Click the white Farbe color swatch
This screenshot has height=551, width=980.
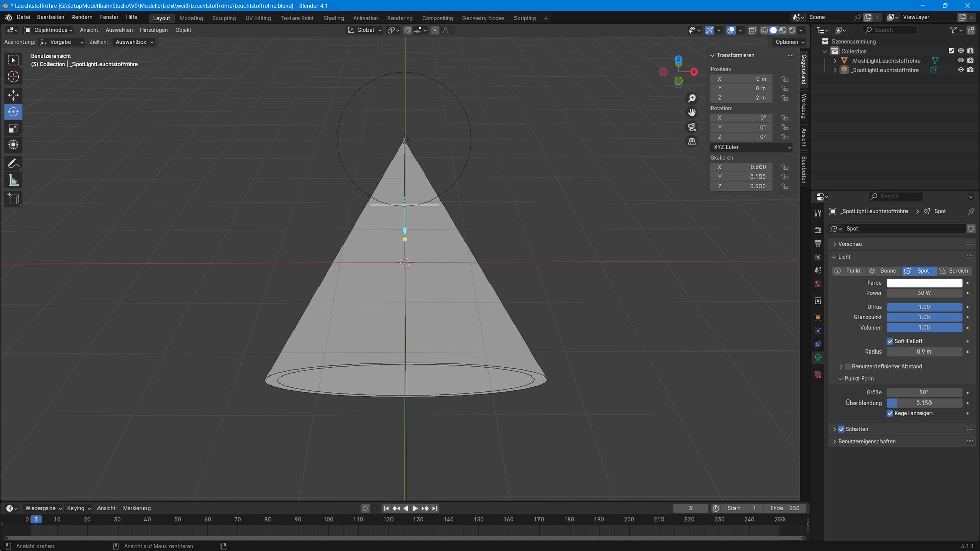(x=924, y=283)
